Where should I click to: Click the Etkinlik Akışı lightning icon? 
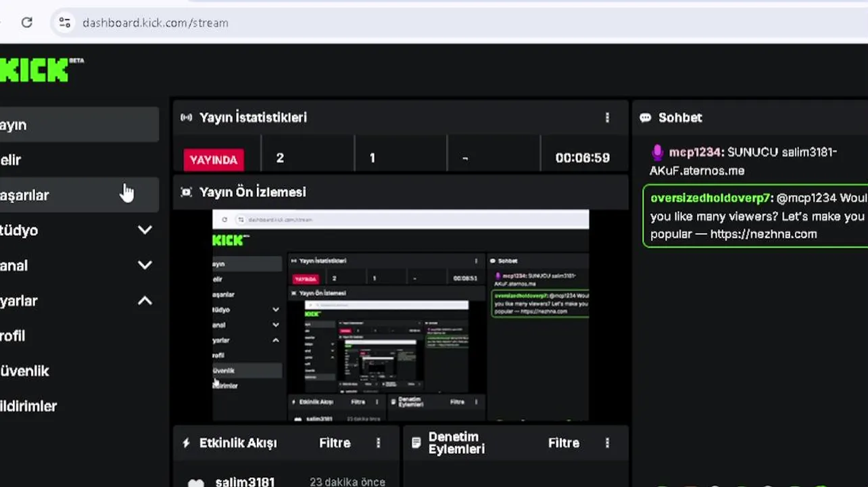click(186, 443)
